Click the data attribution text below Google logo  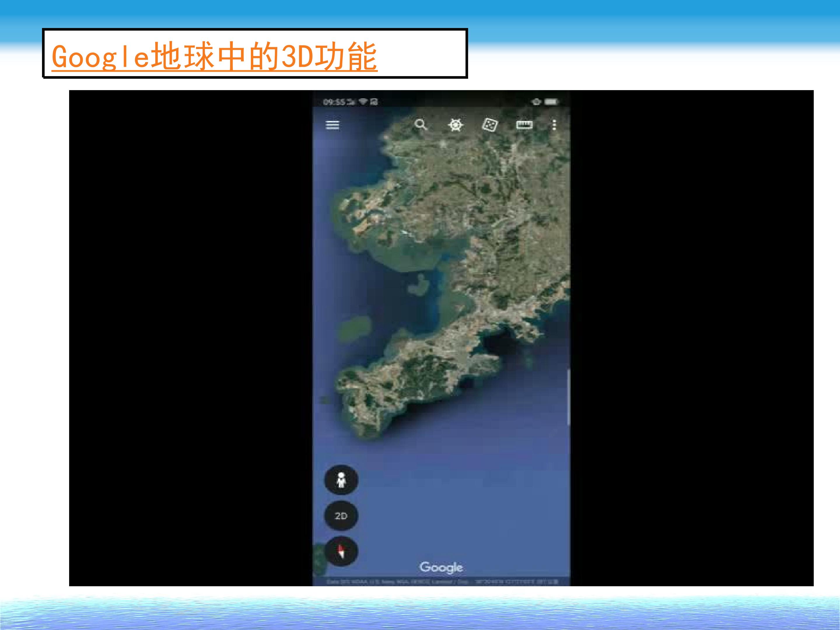[442, 582]
